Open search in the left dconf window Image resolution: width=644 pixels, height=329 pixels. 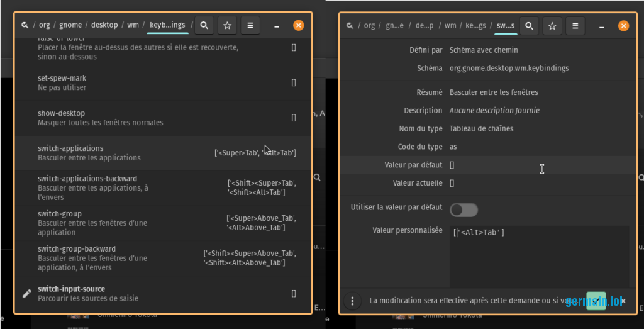tap(204, 25)
